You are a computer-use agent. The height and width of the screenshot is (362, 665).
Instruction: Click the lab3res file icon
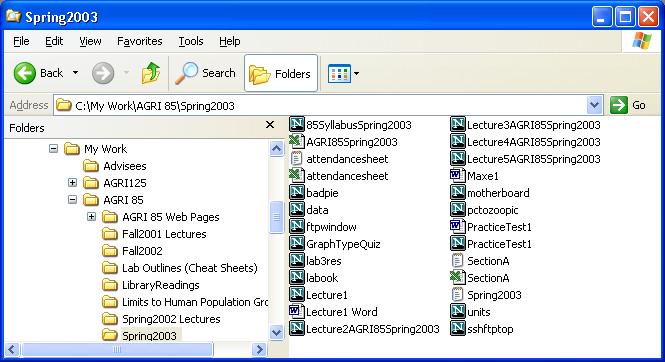pyautogui.click(x=297, y=260)
